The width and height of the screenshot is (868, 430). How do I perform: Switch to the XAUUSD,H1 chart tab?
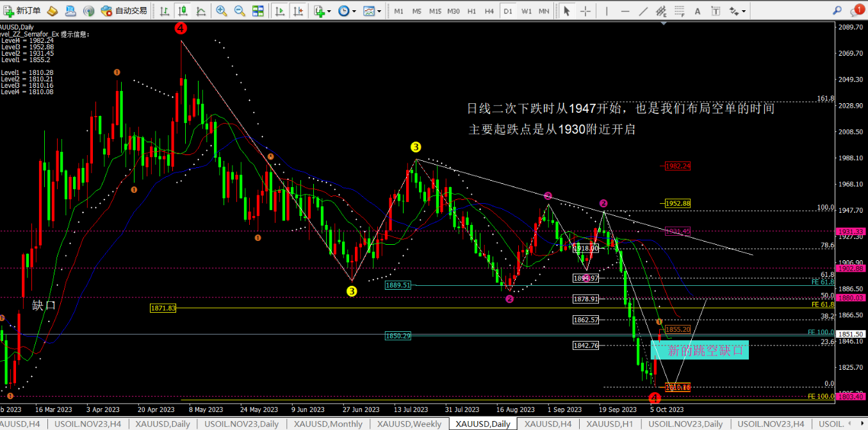[609, 424]
